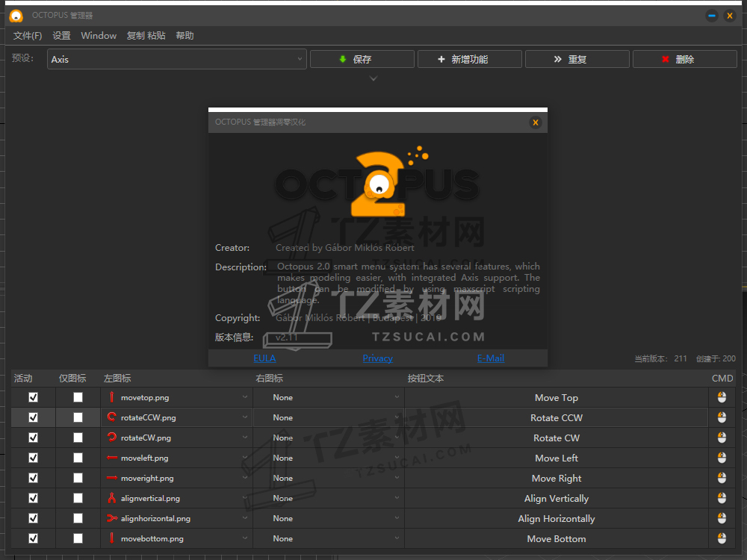
Task: Open right icon None dropdown for Align Vertically
Action: point(329,498)
